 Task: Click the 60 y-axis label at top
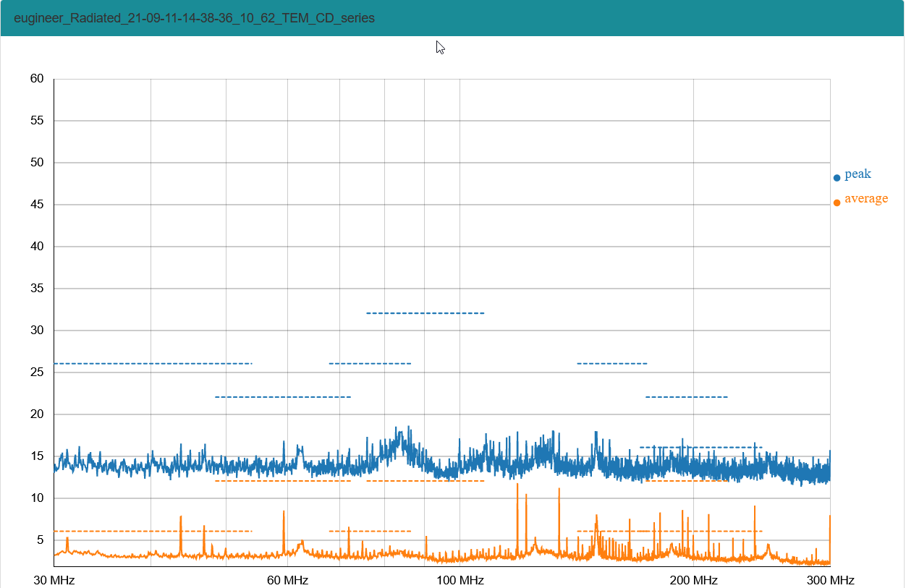[x=37, y=79]
